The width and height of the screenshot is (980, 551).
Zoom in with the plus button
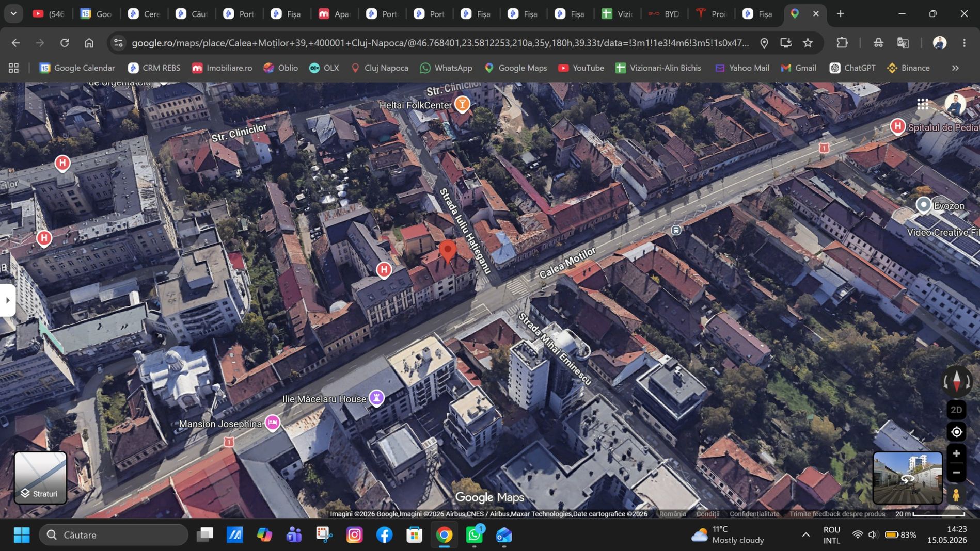[956, 453]
